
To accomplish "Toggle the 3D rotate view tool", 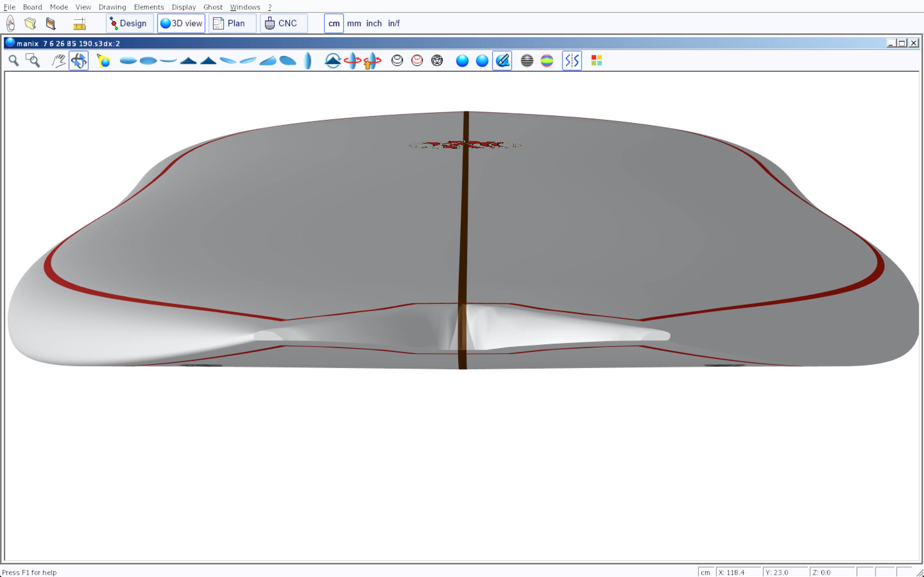I will tap(79, 61).
